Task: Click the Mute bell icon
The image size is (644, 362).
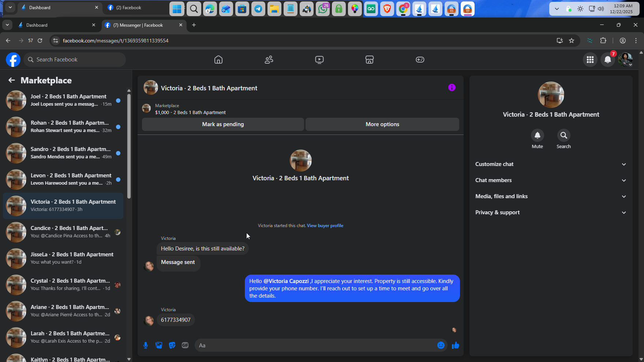Action: [x=538, y=135]
